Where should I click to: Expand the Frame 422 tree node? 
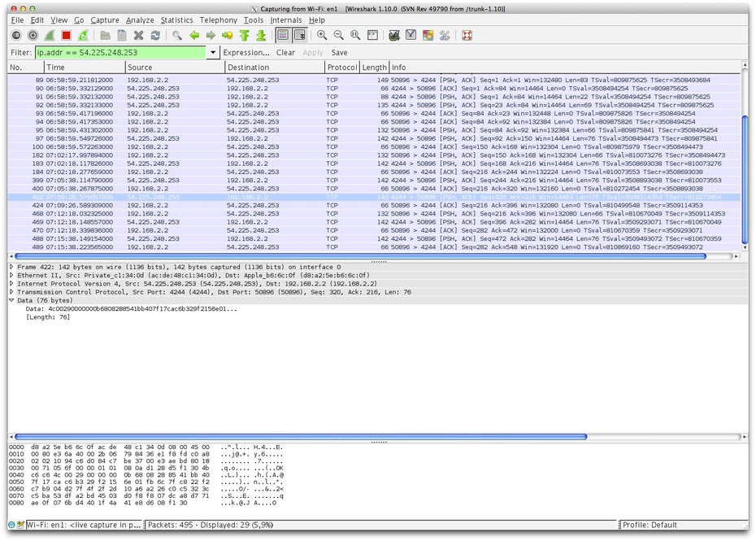coord(11,266)
